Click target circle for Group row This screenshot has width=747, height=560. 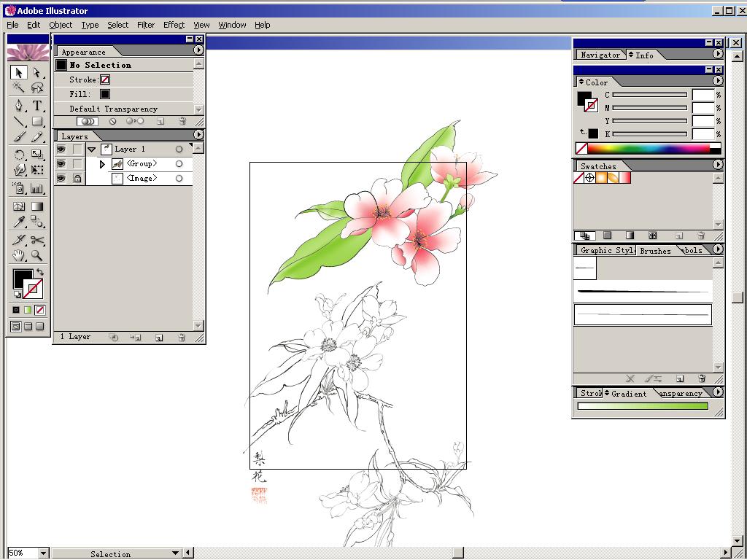pos(179,164)
